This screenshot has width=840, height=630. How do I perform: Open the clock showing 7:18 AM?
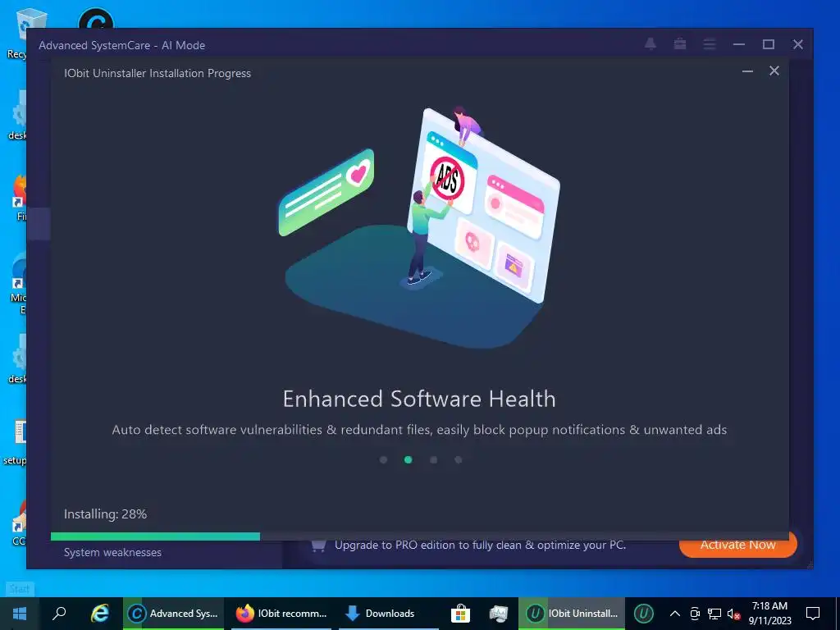(x=769, y=614)
